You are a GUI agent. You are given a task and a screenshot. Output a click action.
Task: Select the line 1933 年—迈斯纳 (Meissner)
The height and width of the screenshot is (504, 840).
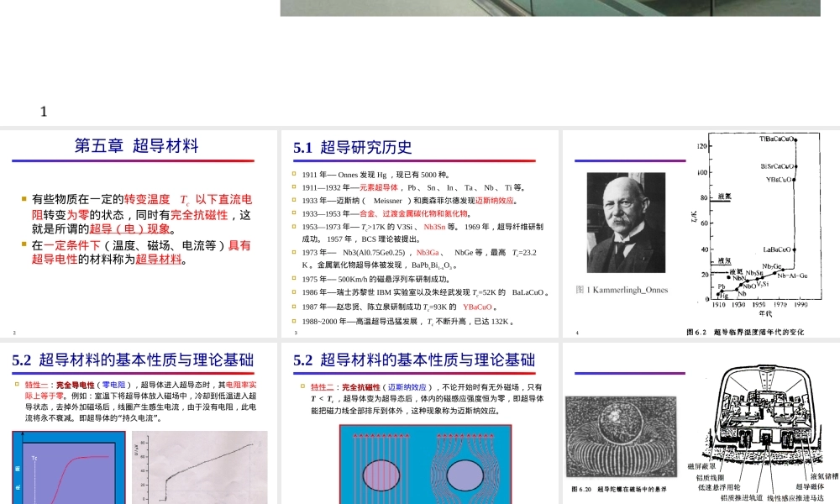(410, 200)
